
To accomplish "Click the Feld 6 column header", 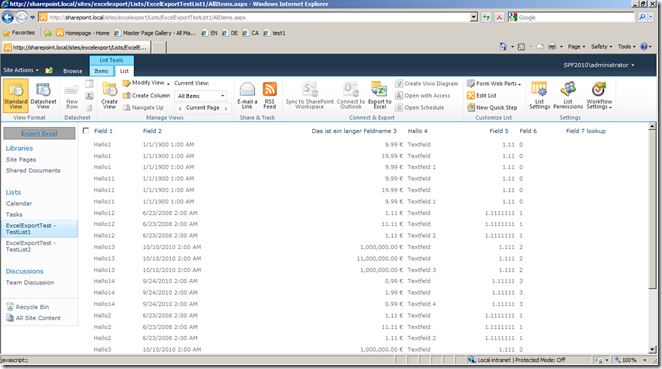I will (x=528, y=131).
